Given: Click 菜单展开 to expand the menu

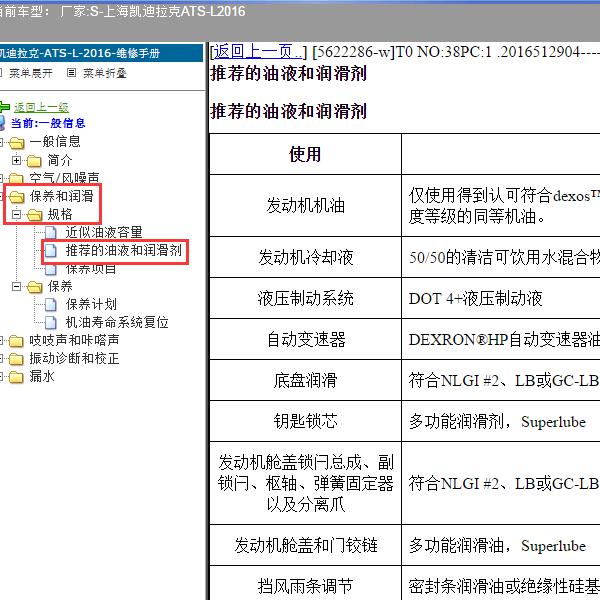Looking at the screenshot, I should tap(31, 73).
